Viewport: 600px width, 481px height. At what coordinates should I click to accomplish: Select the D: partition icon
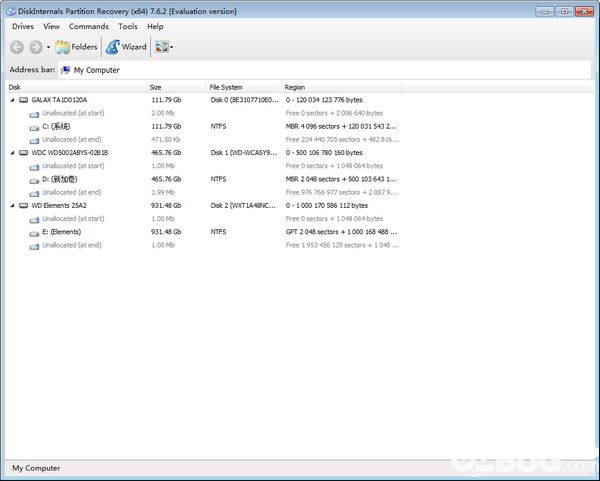point(34,180)
